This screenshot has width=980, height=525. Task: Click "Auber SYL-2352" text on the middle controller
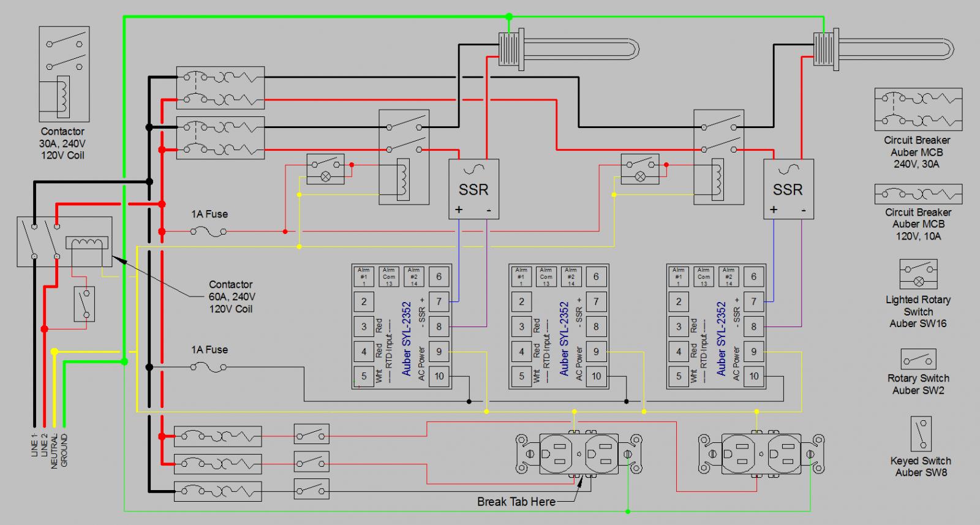(565, 338)
